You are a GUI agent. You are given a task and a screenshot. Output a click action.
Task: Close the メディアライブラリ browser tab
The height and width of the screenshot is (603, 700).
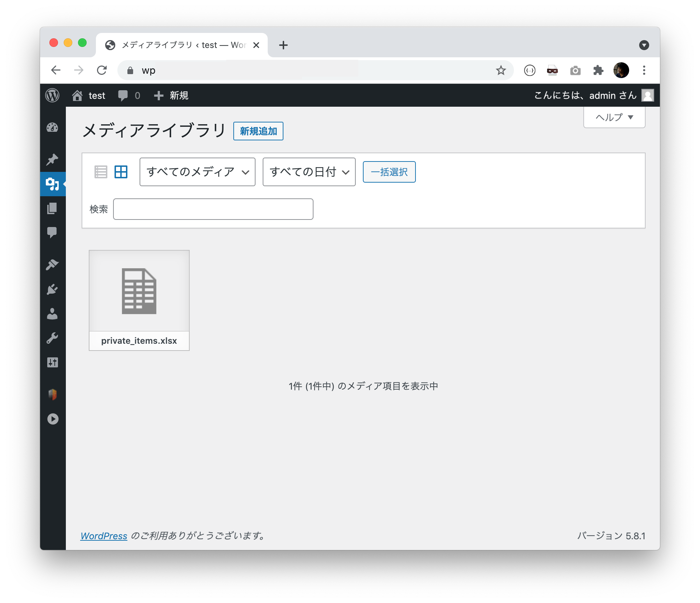point(256,45)
